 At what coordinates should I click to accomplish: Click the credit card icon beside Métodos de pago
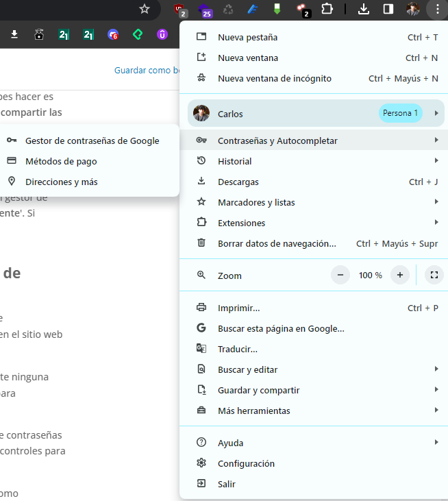coord(12,160)
